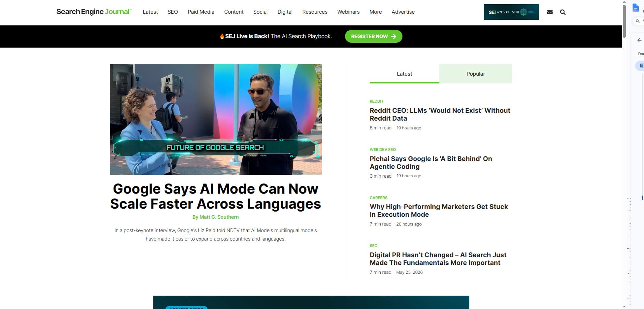
Task: Click the back arrow in the Docs side panel
Action: click(x=639, y=40)
